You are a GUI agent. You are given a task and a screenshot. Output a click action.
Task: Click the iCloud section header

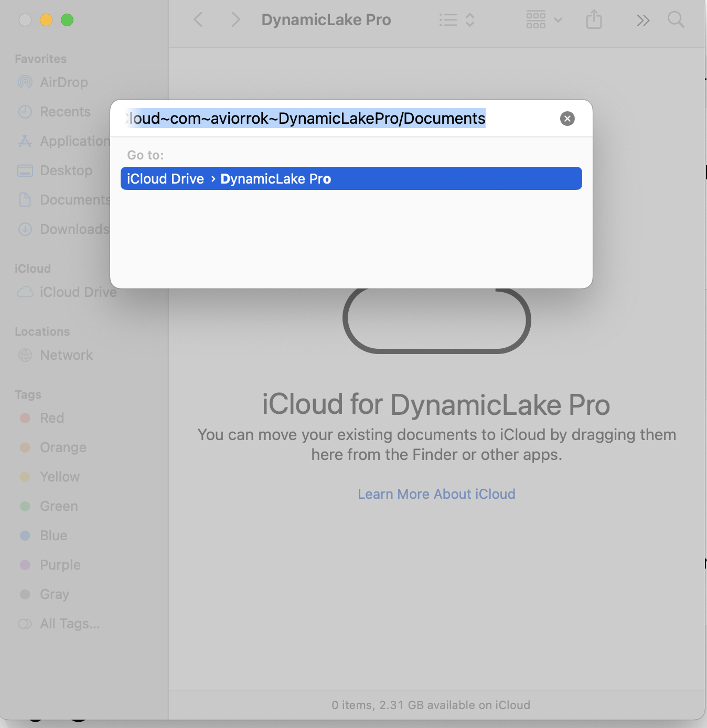pyautogui.click(x=33, y=269)
